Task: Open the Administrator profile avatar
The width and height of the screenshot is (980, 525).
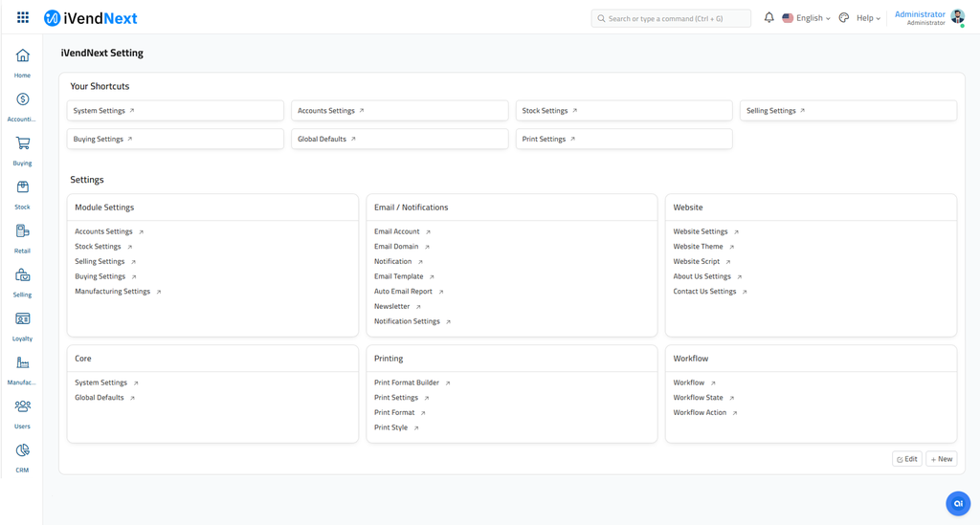Action: tap(957, 17)
